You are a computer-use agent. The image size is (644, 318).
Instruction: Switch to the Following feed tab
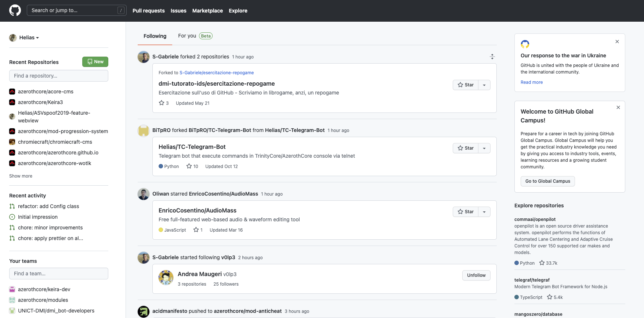(155, 36)
